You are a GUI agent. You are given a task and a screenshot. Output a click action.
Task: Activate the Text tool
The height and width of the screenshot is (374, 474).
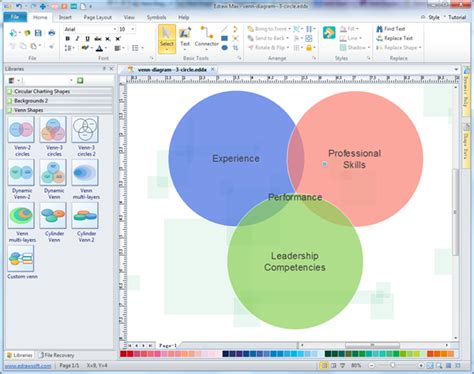click(185, 37)
